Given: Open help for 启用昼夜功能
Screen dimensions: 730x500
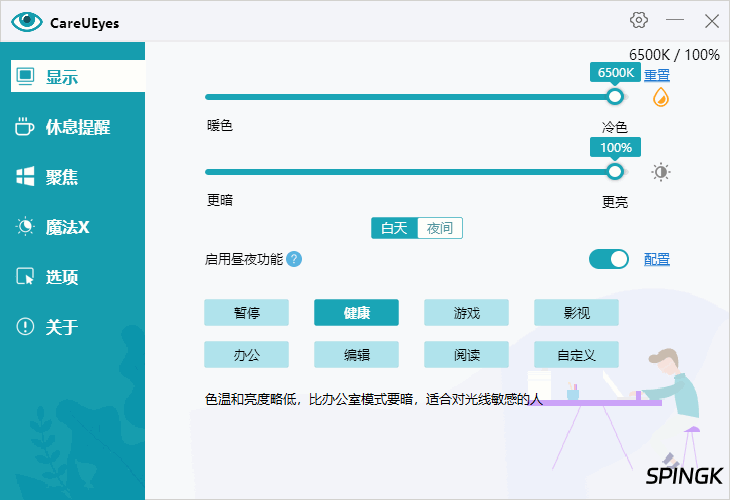Looking at the screenshot, I should (294, 259).
